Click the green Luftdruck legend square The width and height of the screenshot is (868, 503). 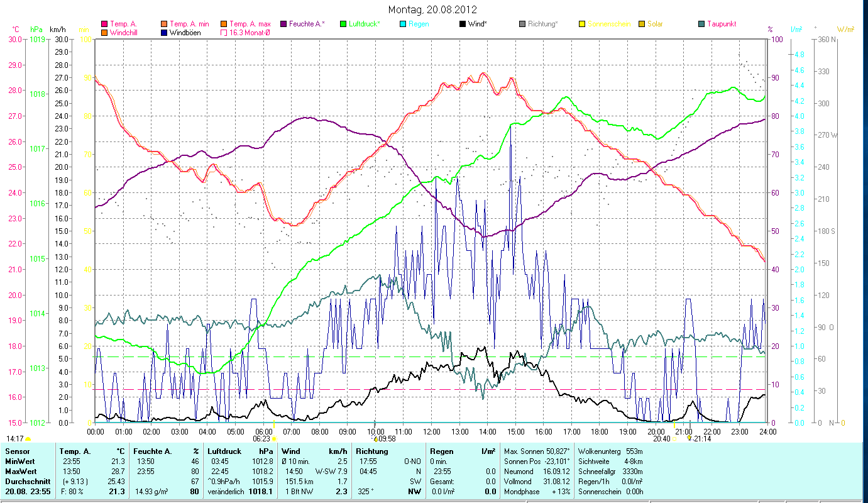coord(343,24)
